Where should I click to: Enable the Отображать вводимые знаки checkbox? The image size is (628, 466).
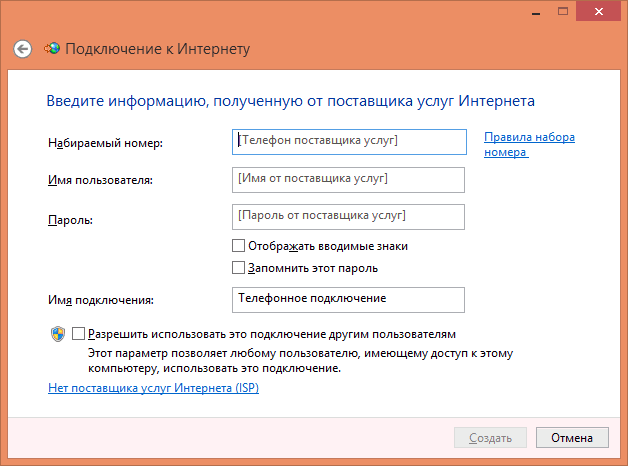coord(238,246)
